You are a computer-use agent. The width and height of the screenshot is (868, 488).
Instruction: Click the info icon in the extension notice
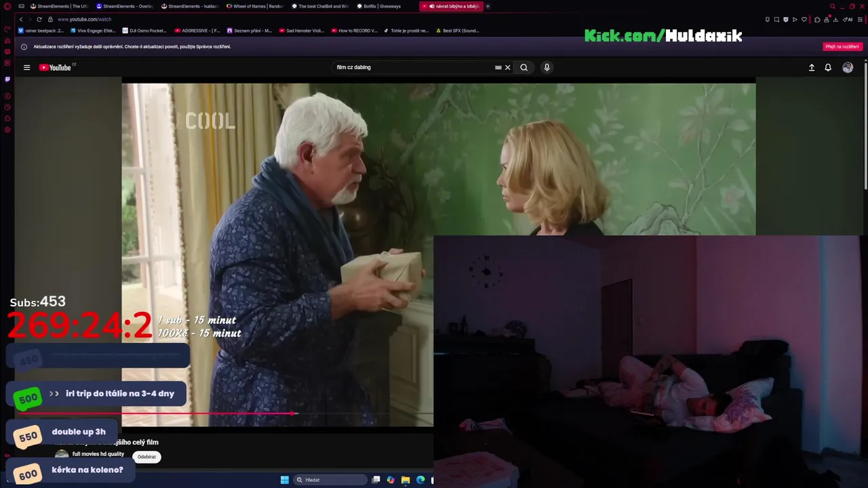(24, 47)
